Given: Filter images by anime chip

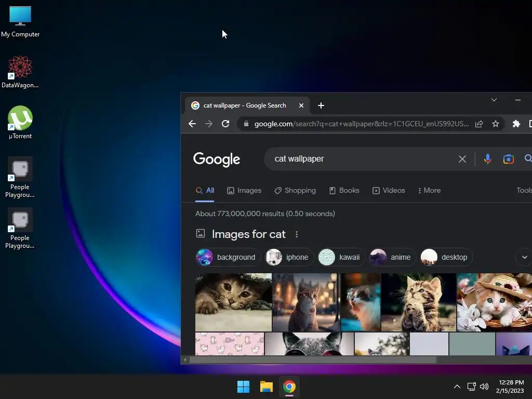Looking at the screenshot, I should point(392,257).
